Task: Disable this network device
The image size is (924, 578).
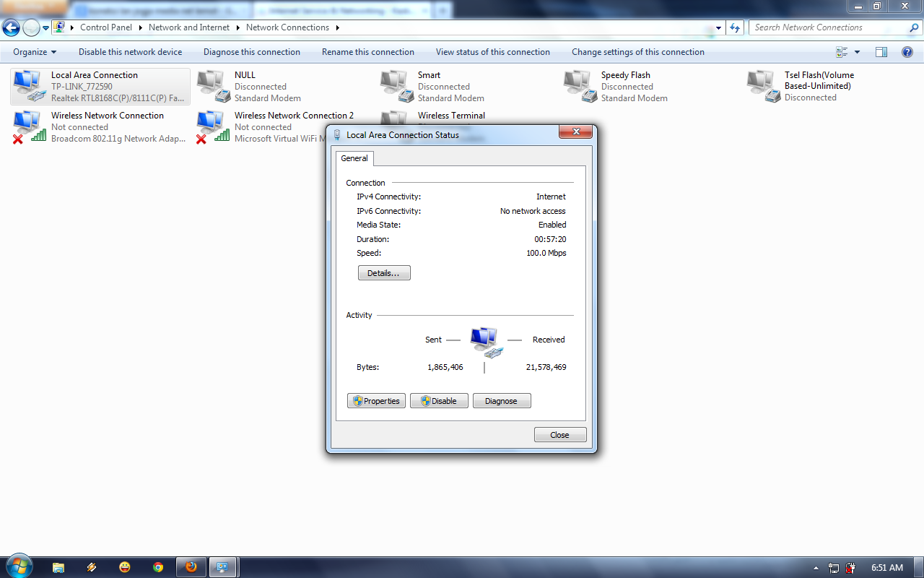Action: [x=130, y=51]
